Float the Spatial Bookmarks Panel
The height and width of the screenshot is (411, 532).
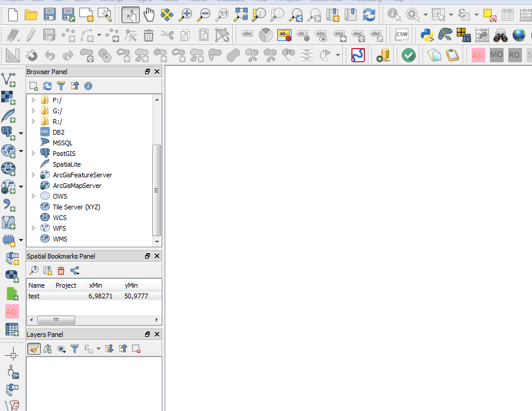(x=148, y=256)
